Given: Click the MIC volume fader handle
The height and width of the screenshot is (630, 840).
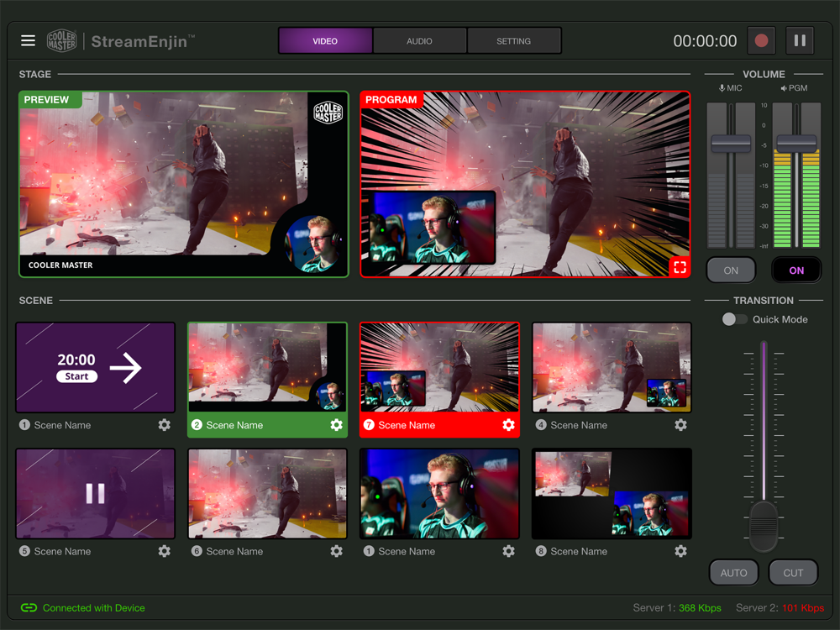Looking at the screenshot, I should click(x=731, y=144).
